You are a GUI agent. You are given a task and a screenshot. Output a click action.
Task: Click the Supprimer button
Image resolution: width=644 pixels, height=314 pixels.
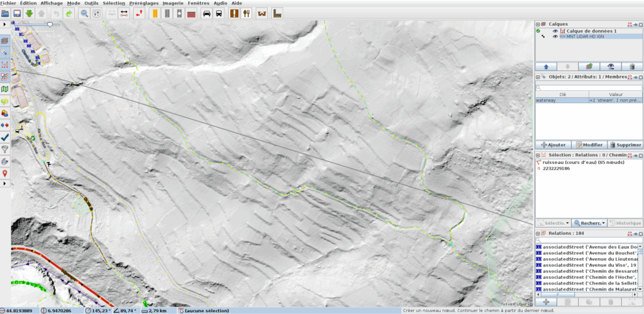coord(625,144)
